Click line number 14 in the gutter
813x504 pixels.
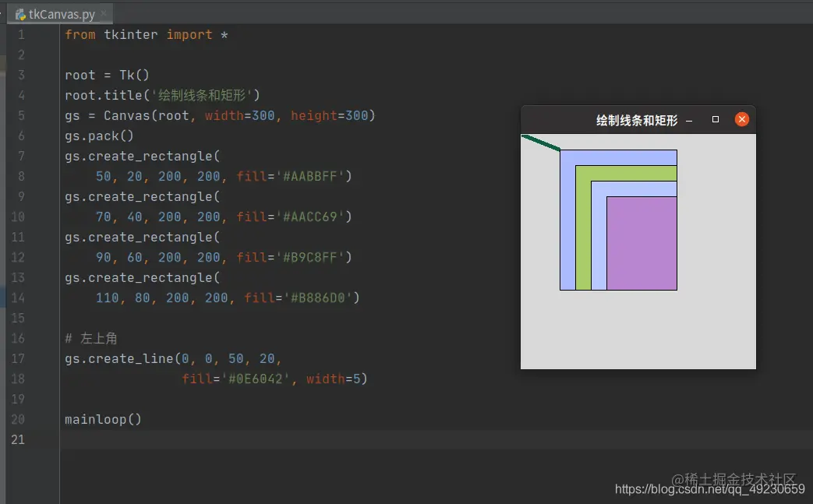18,298
